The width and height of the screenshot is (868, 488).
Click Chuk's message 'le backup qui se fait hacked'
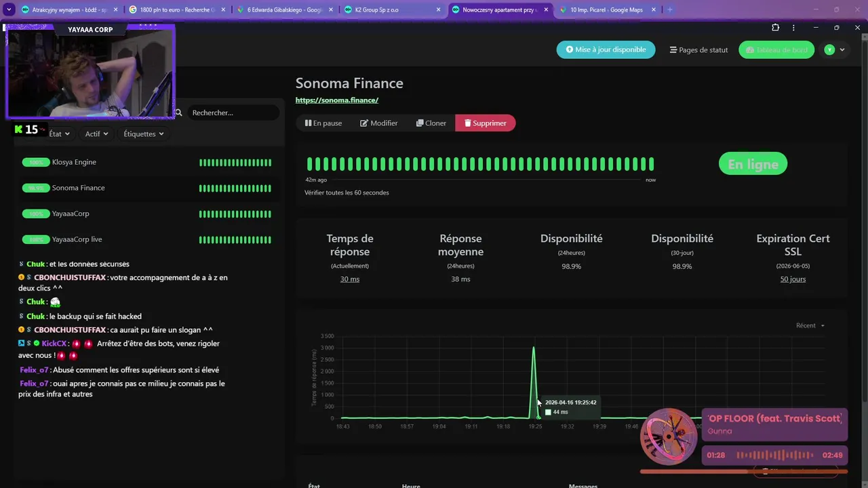pos(80,317)
